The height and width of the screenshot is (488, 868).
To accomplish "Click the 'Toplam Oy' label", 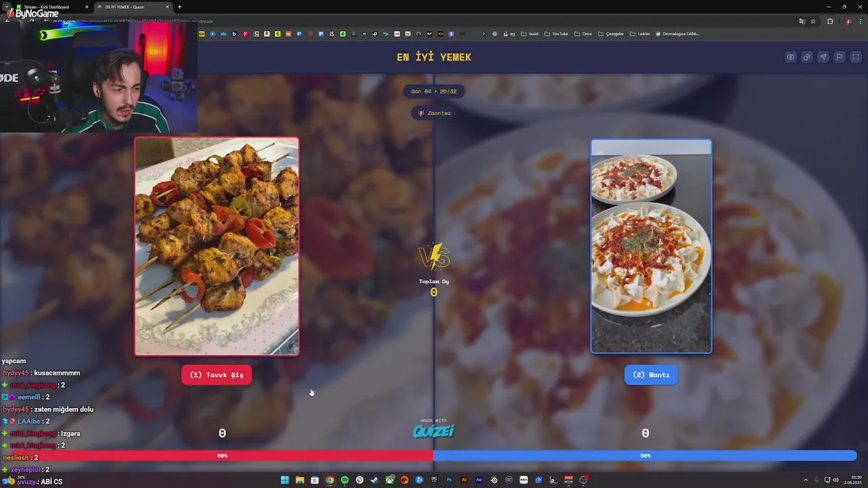I will coord(434,281).
